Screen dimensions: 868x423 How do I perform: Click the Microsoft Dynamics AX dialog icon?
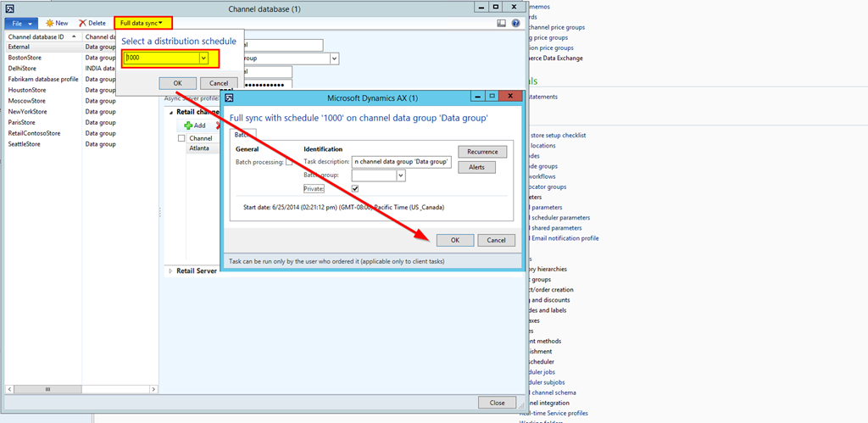(229, 98)
